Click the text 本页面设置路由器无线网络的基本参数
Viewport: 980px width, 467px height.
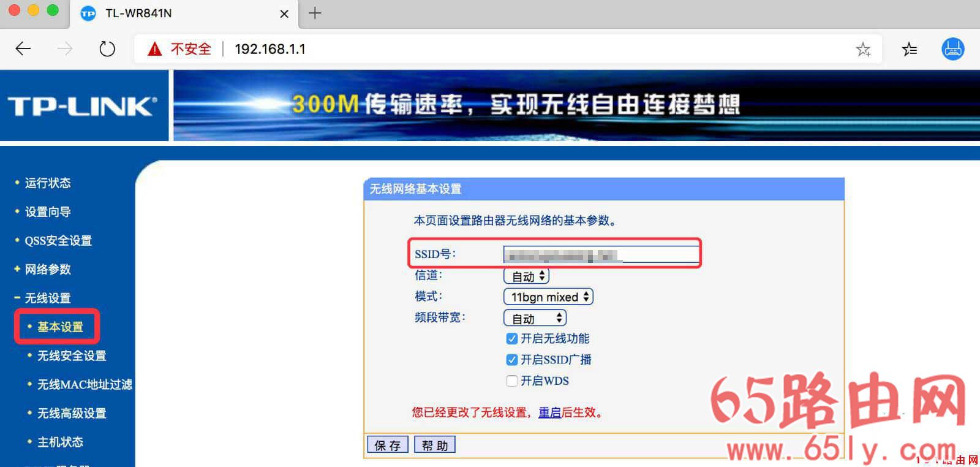tap(514, 220)
